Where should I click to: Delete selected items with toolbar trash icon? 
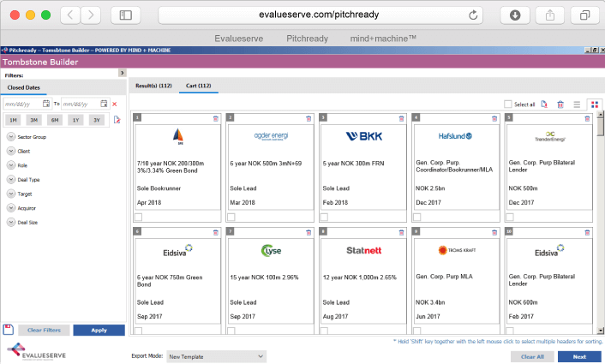[x=560, y=104]
